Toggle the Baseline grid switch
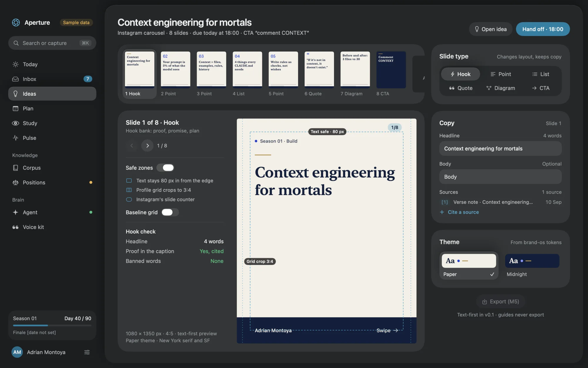 [x=170, y=212]
